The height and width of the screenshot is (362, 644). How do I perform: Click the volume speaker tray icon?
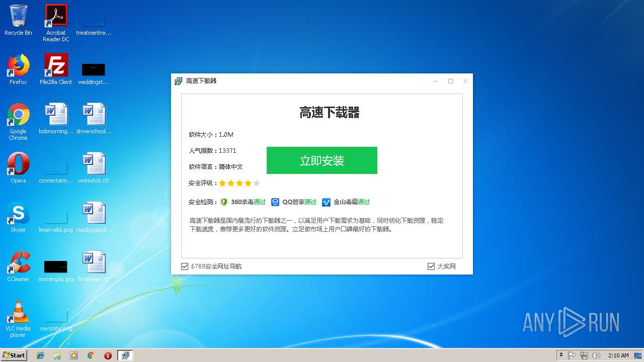coord(596,355)
